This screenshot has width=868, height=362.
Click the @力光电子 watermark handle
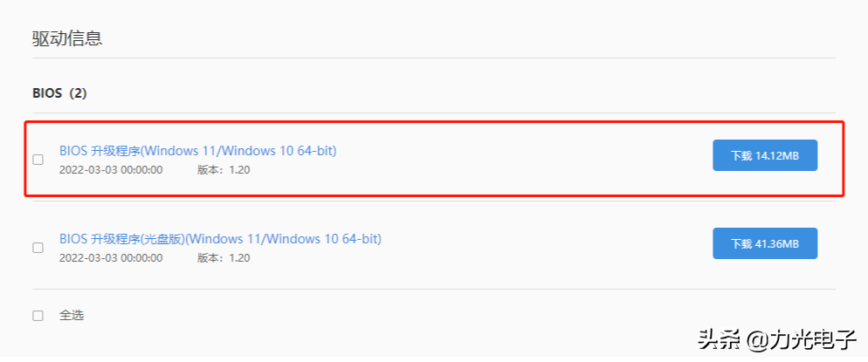coord(802,340)
